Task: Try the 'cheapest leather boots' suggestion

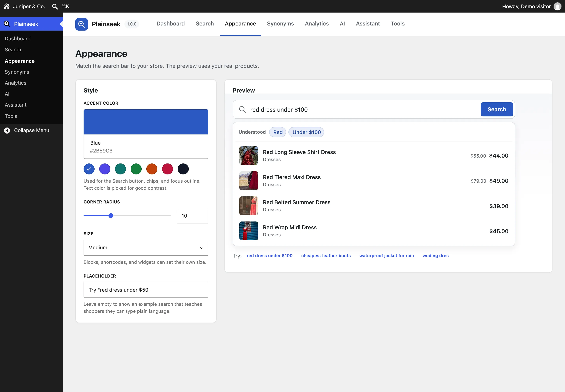Action: [x=326, y=255]
